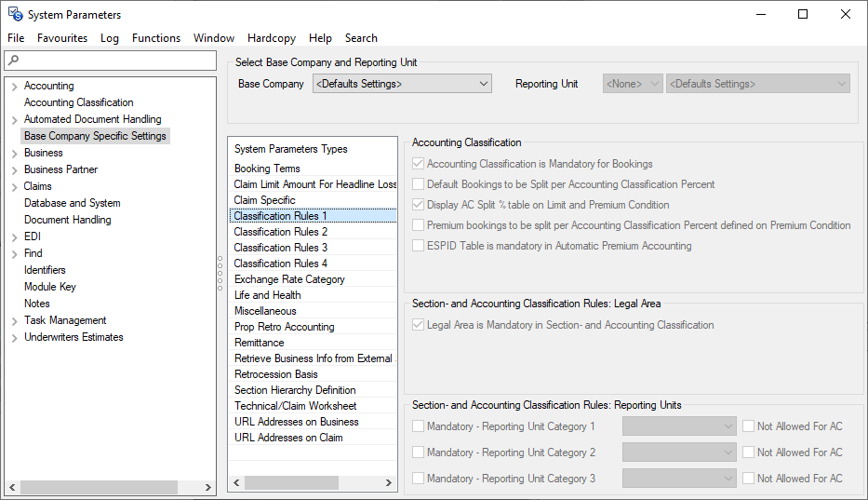Image resolution: width=868 pixels, height=500 pixels.
Task: Expand the Task Management tree node
Action: 14,321
